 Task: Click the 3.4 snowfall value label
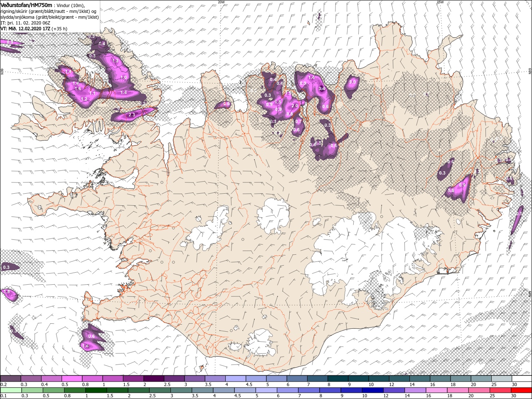tap(322, 89)
